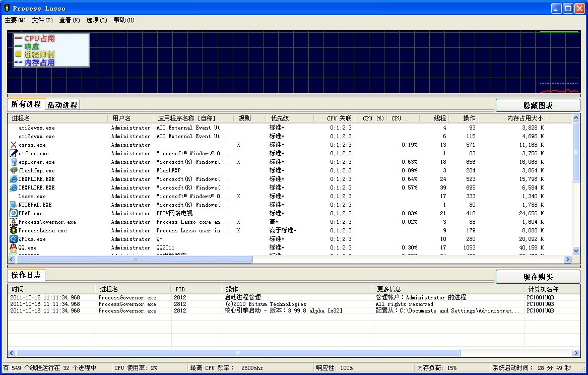This screenshot has width=588, height=375.
Task: Click the flashfxp.exe process icon
Action: pyautogui.click(x=14, y=171)
